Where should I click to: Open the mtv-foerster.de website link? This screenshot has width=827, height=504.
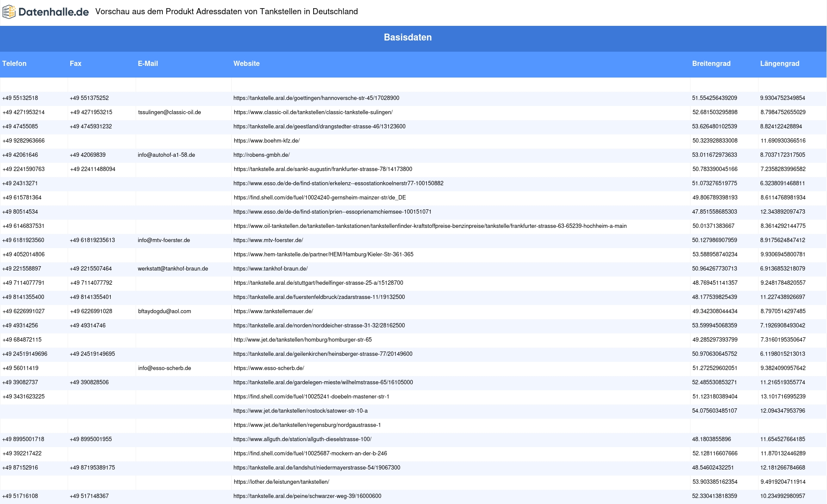[x=268, y=240]
